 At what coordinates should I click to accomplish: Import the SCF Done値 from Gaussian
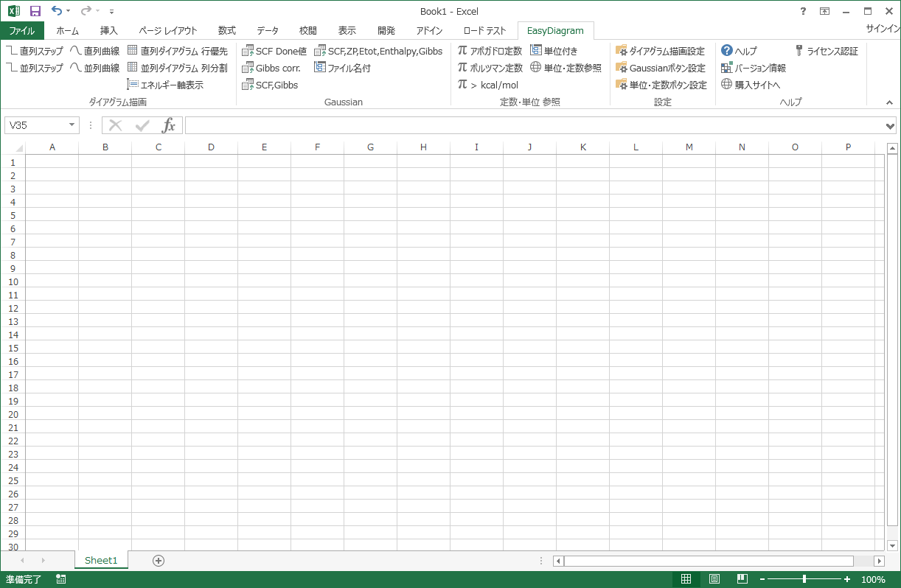(x=274, y=51)
